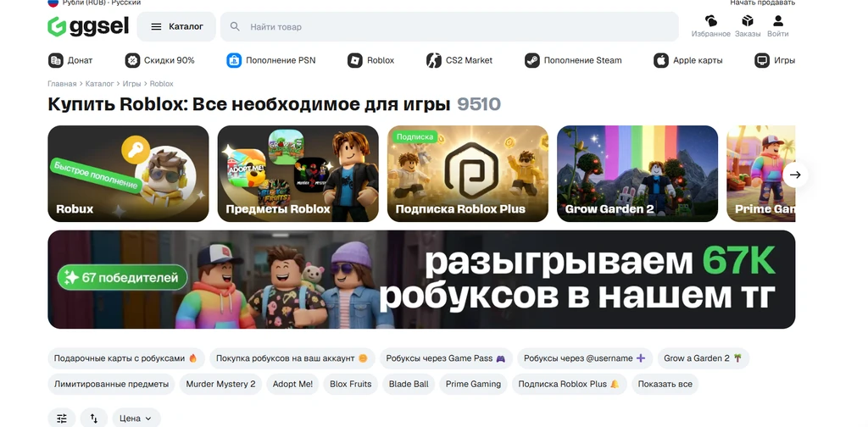Open the Prime Gaming card
The image size is (868, 427).
coord(761,174)
